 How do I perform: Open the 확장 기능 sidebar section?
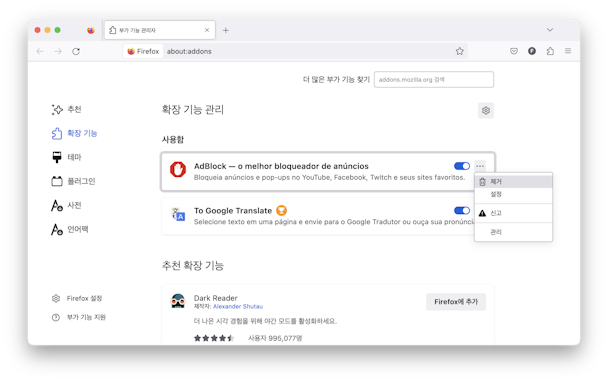click(x=74, y=133)
